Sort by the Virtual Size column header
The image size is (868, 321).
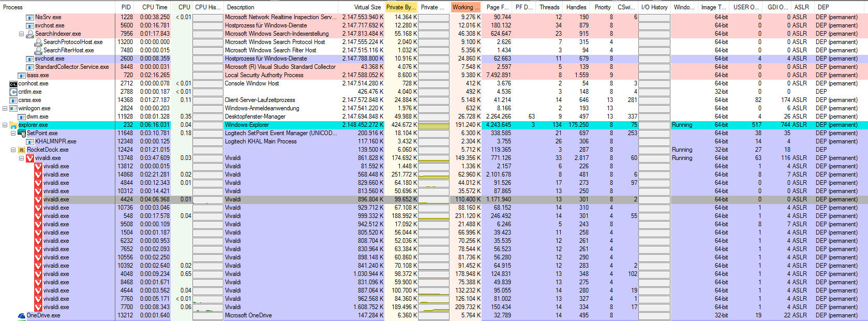coord(362,7)
